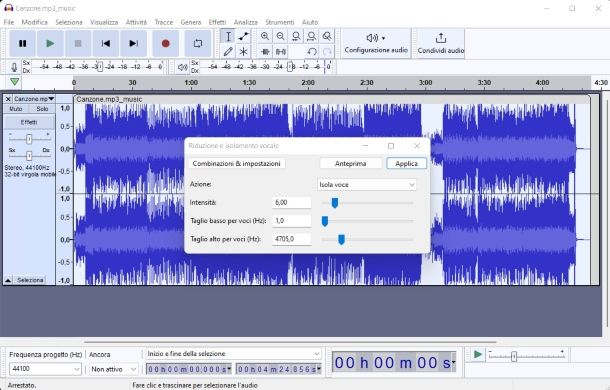Open the Genera menu
Image resolution: width=610 pixels, height=390 pixels.
(x=191, y=22)
